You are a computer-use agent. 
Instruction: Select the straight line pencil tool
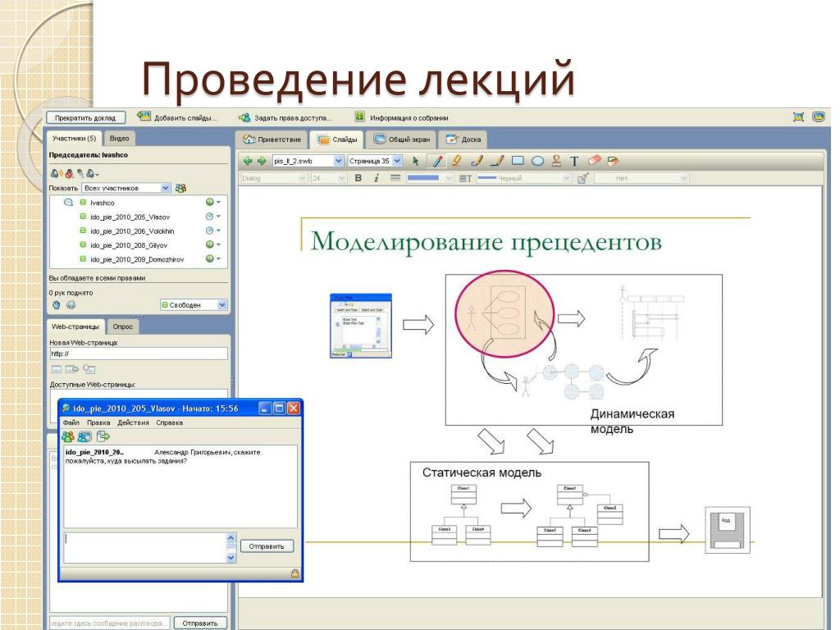498,161
